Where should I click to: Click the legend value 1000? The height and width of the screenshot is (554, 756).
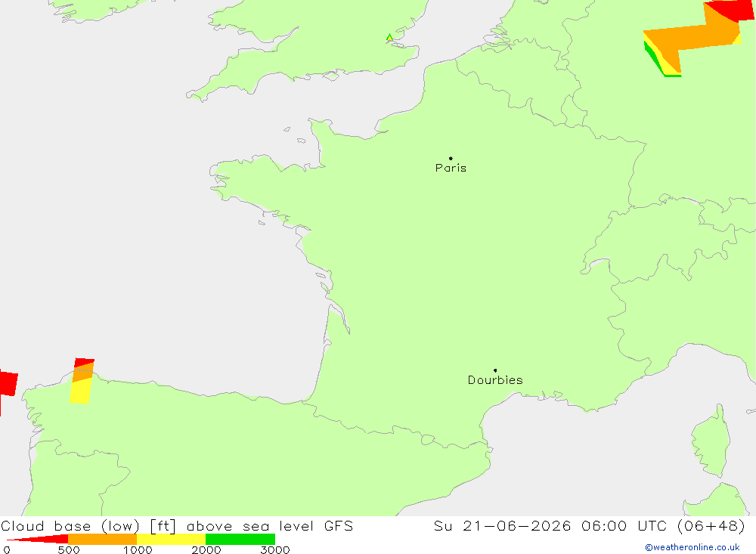click(x=138, y=549)
